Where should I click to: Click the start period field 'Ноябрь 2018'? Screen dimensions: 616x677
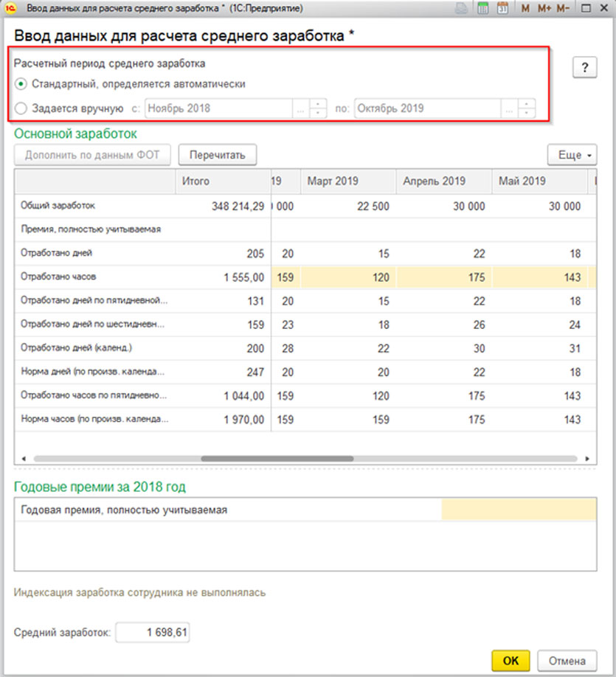pyautogui.click(x=218, y=108)
